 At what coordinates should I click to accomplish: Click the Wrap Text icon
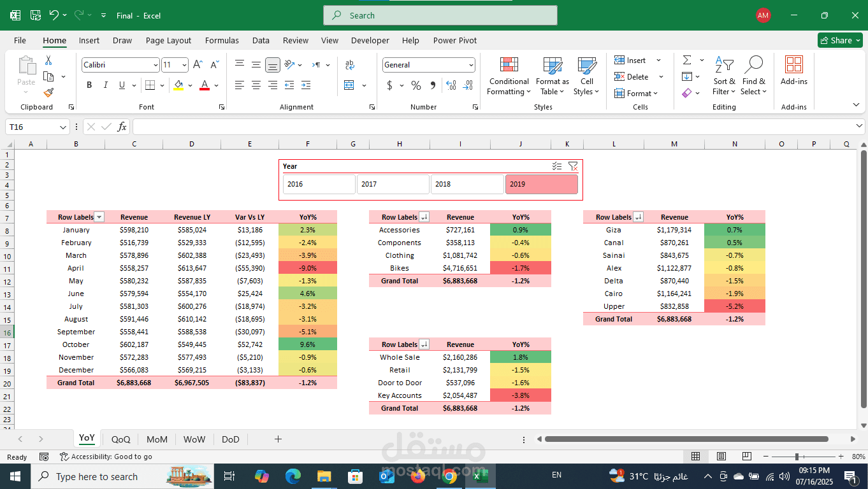point(349,65)
